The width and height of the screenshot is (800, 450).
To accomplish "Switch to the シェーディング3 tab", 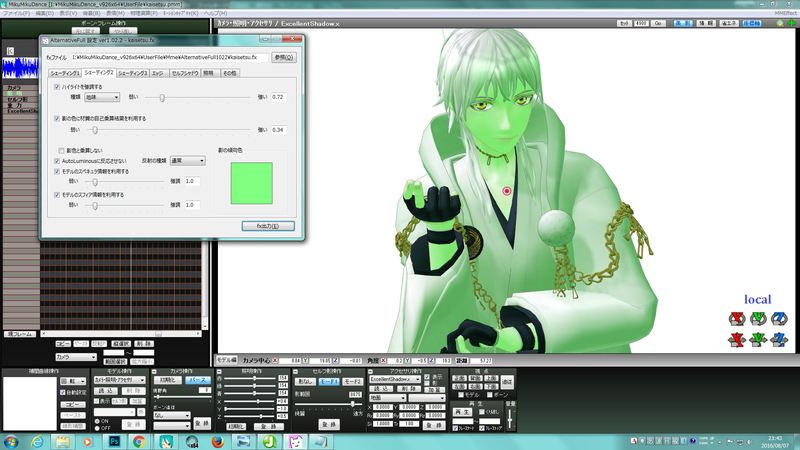I will point(133,73).
